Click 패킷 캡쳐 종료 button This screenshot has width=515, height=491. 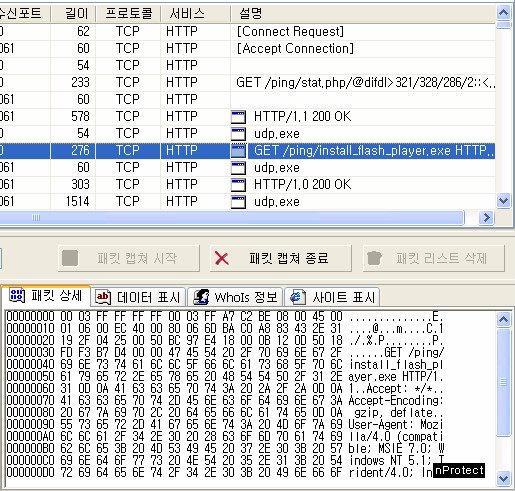(x=281, y=258)
